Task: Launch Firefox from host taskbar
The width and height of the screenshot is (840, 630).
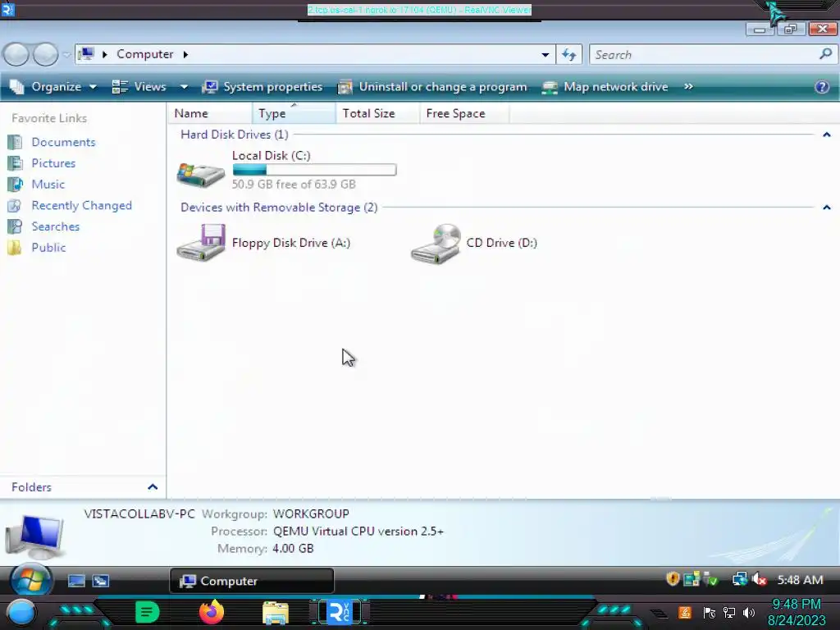Action: [x=212, y=612]
